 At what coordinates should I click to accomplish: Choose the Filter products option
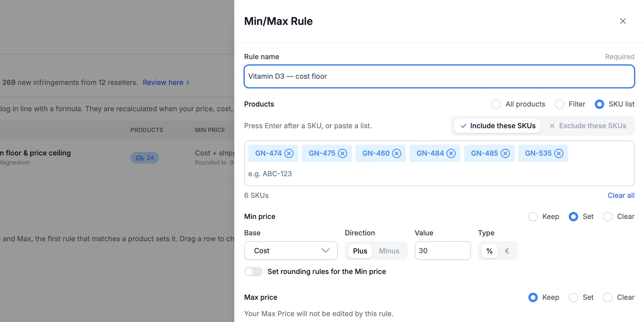coord(559,104)
